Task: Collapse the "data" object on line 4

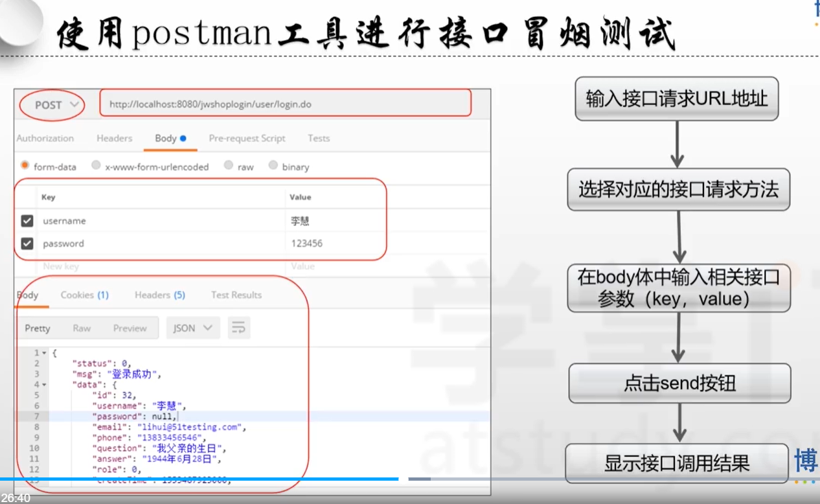Action: pos(44,384)
